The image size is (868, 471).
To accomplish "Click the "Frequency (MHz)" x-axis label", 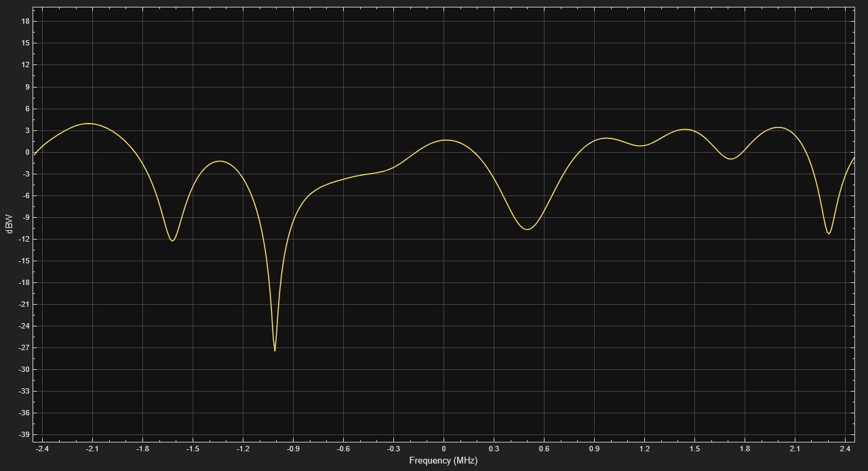I will click(443, 461).
